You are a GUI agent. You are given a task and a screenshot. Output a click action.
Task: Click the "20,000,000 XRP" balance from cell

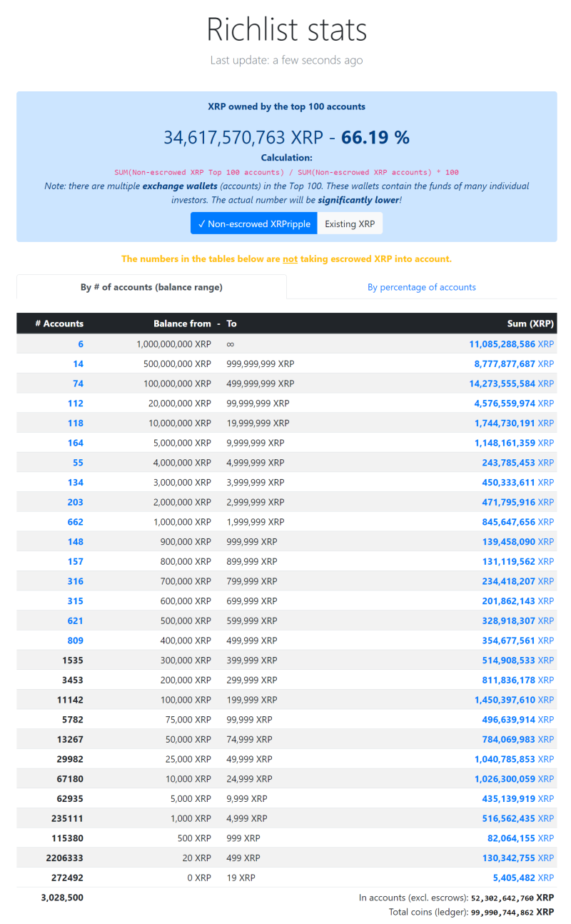click(179, 403)
